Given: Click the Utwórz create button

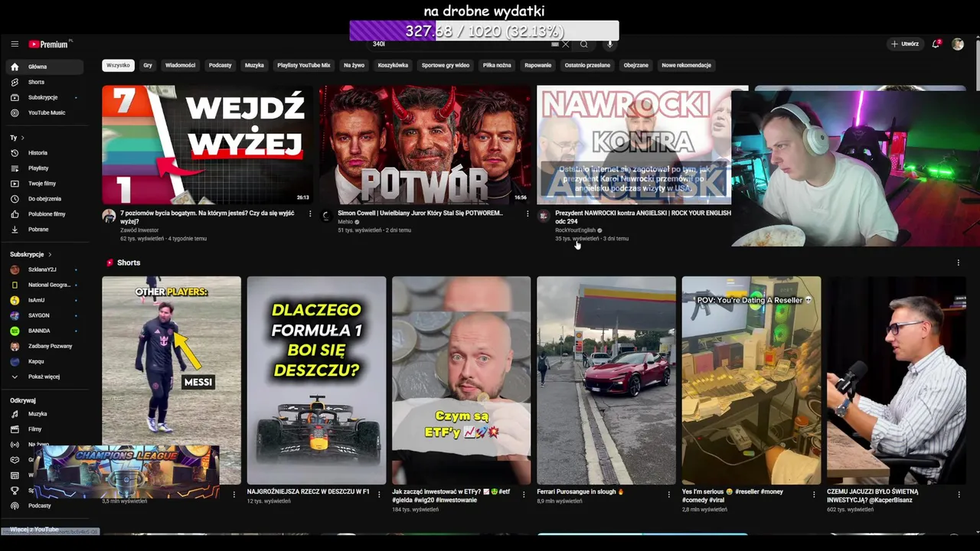Looking at the screenshot, I should coord(904,44).
